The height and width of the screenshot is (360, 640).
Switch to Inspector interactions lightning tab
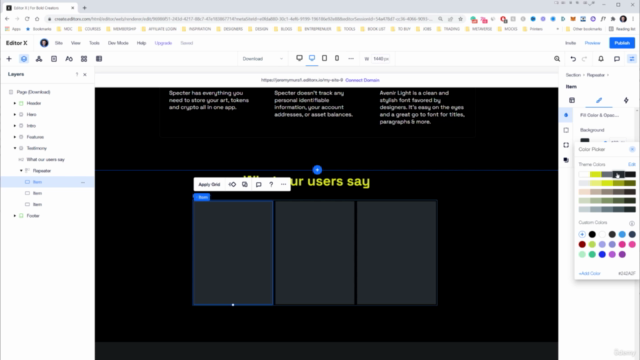[626, 100]
